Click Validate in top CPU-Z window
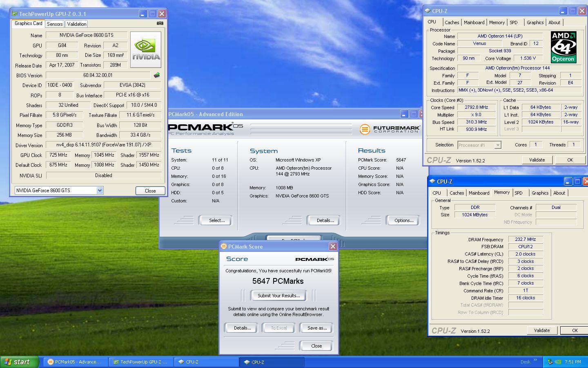The image size is (588, 368). click(x=537, y=160)
